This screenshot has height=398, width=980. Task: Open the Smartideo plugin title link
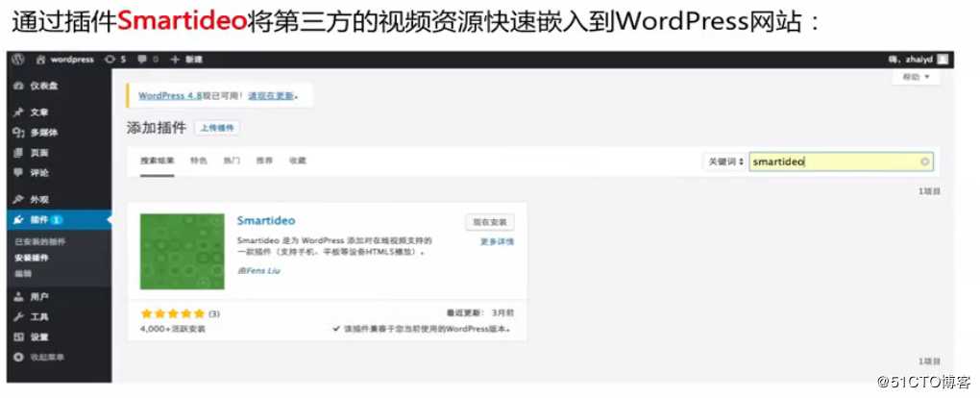coord(265,220)
